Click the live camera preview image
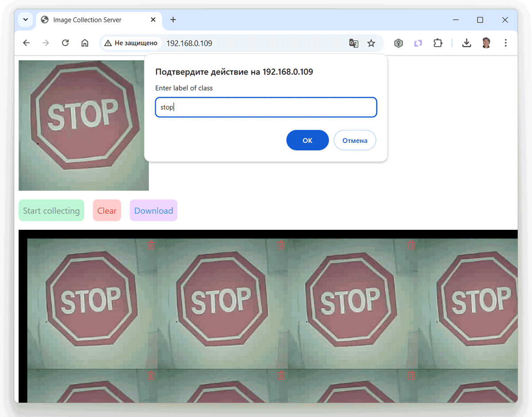 84,126
